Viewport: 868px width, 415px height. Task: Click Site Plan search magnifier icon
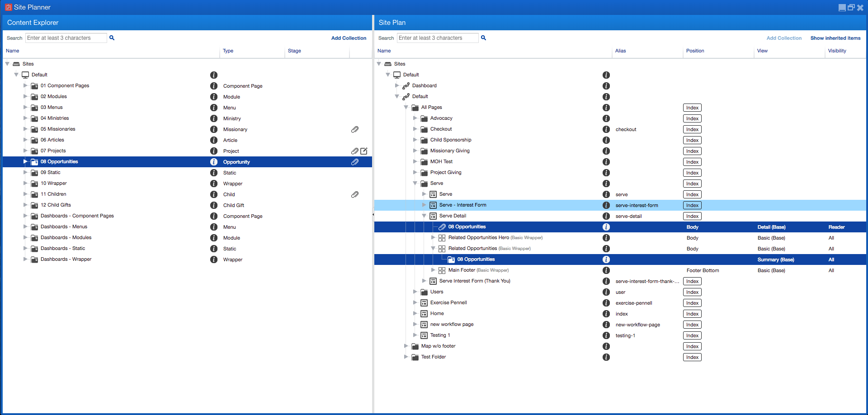point(483,38)
